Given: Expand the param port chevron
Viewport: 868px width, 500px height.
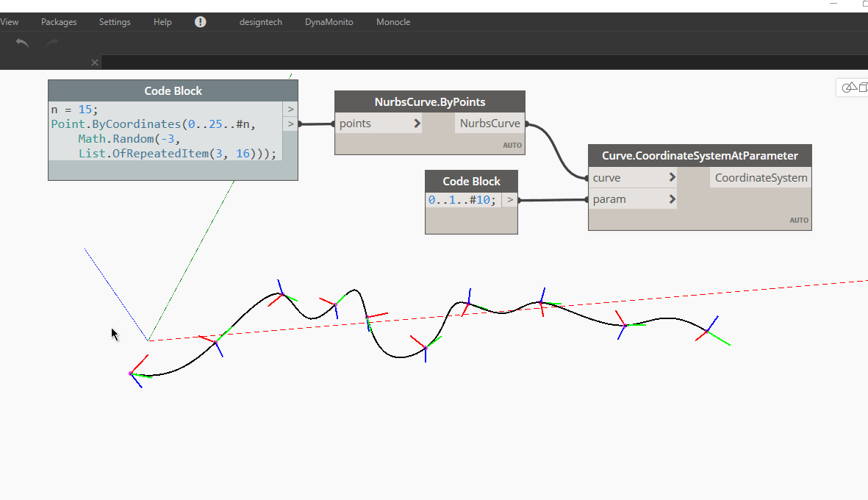Looking at the screenshot, I should pos(672,199).
